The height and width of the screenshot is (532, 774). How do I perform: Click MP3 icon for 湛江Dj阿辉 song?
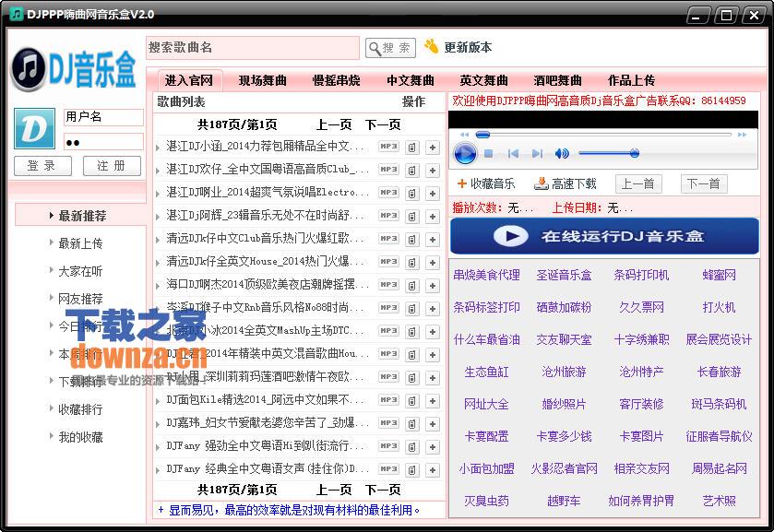(x=389, y=215)
